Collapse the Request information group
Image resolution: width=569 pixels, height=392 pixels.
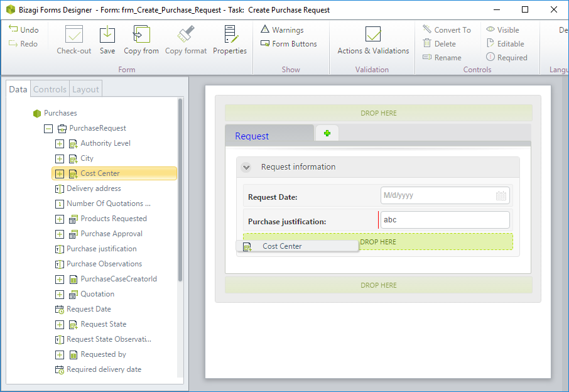[246, 167]
